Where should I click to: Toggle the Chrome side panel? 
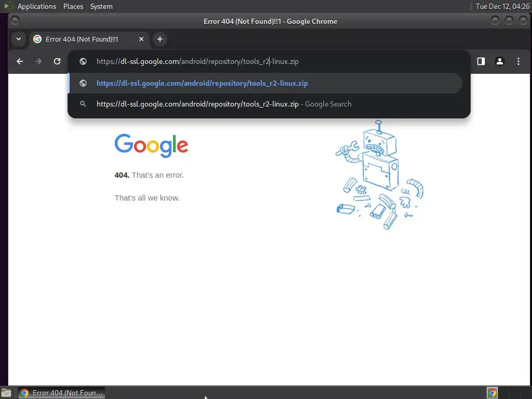click(481, 61)
